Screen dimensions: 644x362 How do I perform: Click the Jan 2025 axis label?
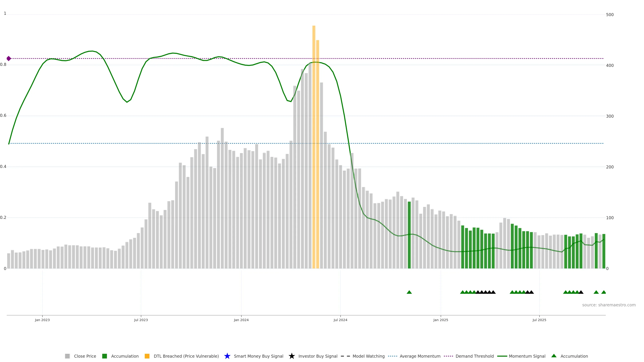(x=441, y=320)
